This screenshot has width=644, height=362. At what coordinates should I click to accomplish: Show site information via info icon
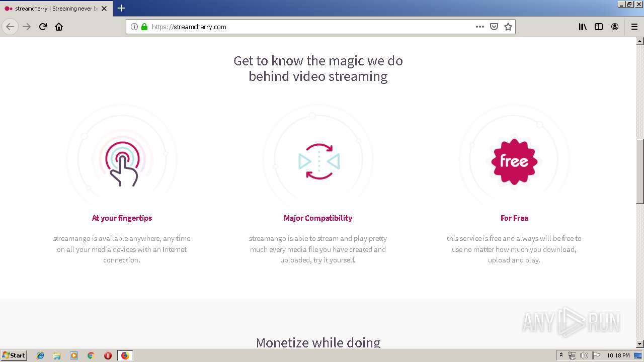[x=134, y=27]
